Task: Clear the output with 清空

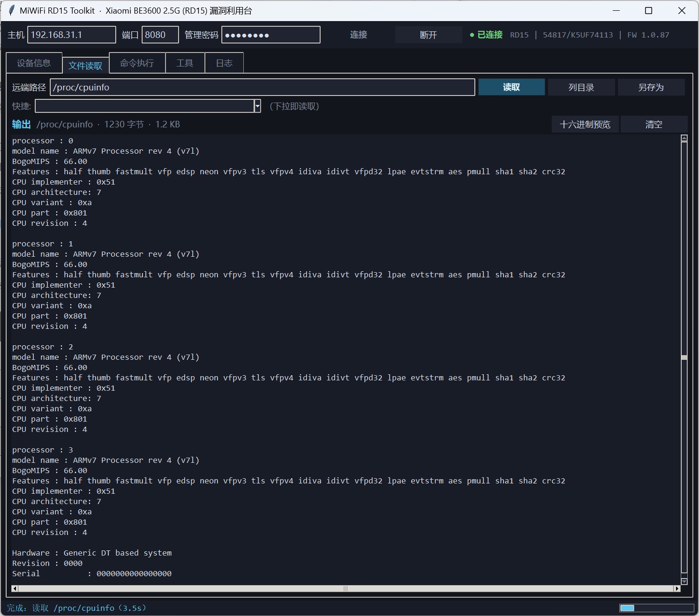Action: [654, 124]
